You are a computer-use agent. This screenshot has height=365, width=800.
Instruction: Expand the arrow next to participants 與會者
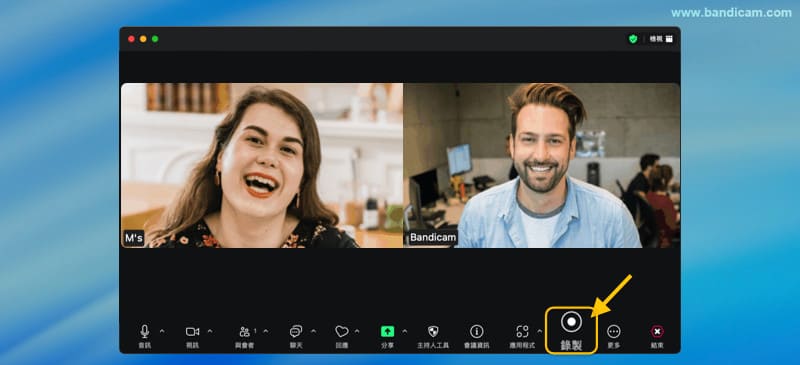click(266, 331)
